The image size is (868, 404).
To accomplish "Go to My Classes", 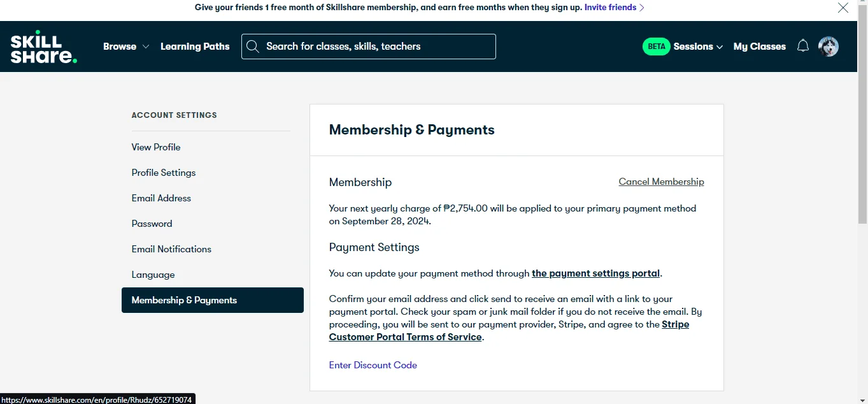I will (760, 47).
